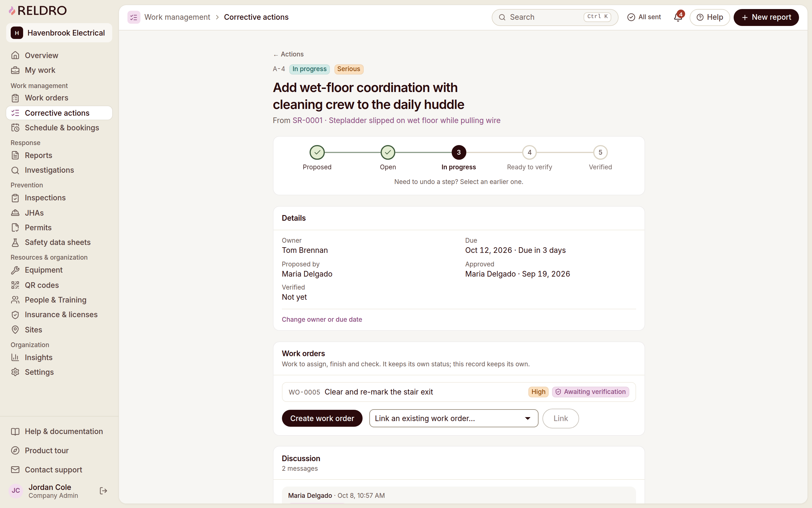Image resolution: width=812 pixels, height=508 pixels.
Task: Open the Link an existing work order dropdown
Action: coord(454,418)
